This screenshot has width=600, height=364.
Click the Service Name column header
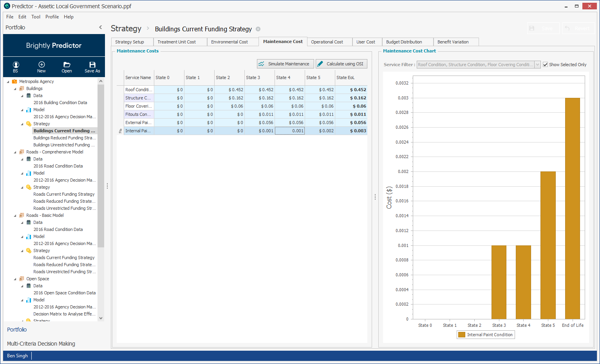(x=139, y=77)
